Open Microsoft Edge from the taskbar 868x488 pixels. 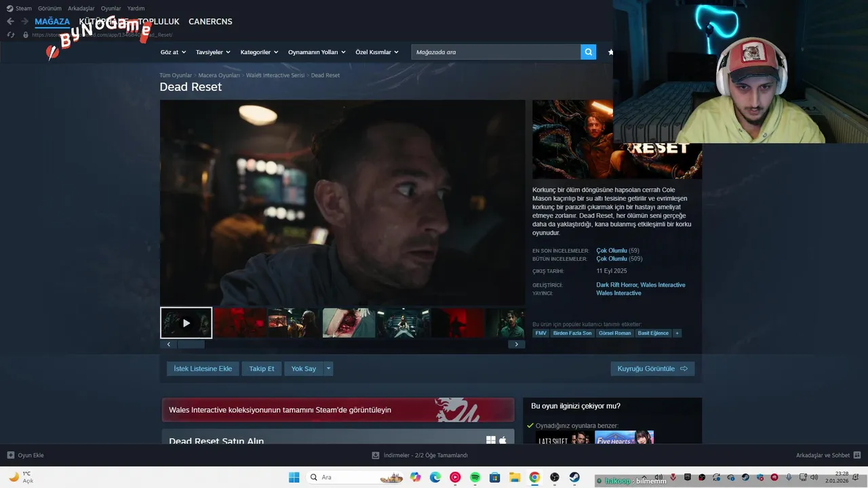435,477
